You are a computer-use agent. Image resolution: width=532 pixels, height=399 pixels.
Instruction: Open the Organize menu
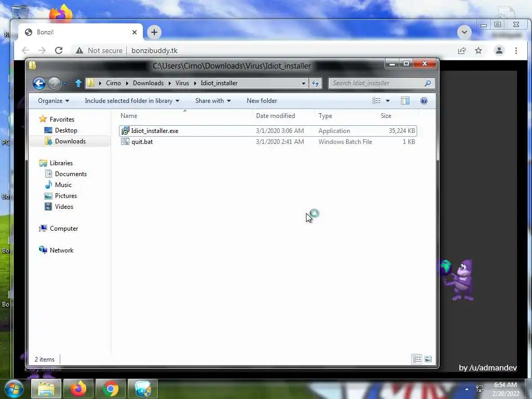(54, 101)
